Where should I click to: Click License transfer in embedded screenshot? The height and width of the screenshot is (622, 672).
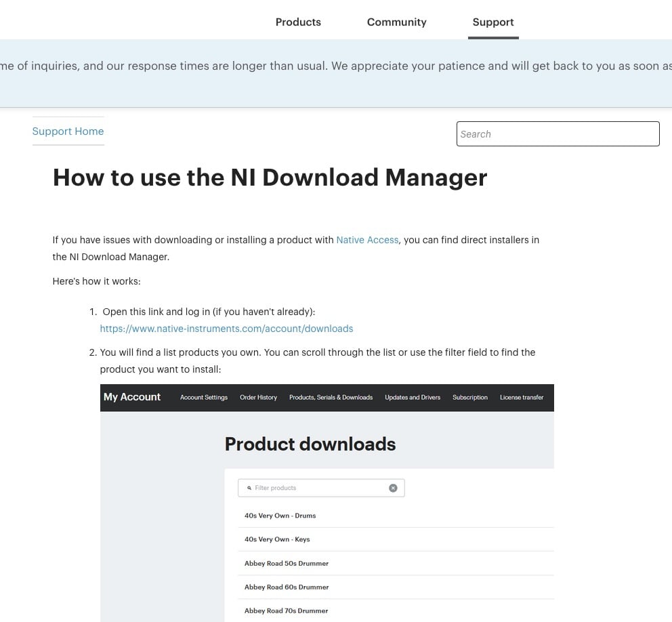pyautogui.click(x=522, y=397)
